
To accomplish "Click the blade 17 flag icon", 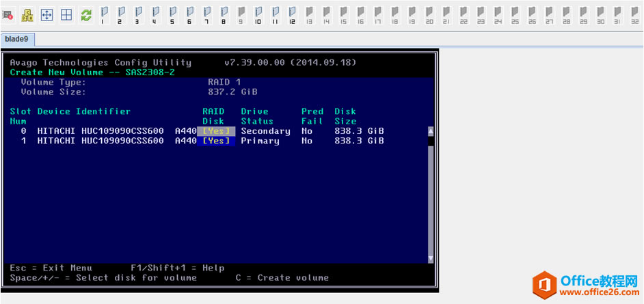I will 378,15.
